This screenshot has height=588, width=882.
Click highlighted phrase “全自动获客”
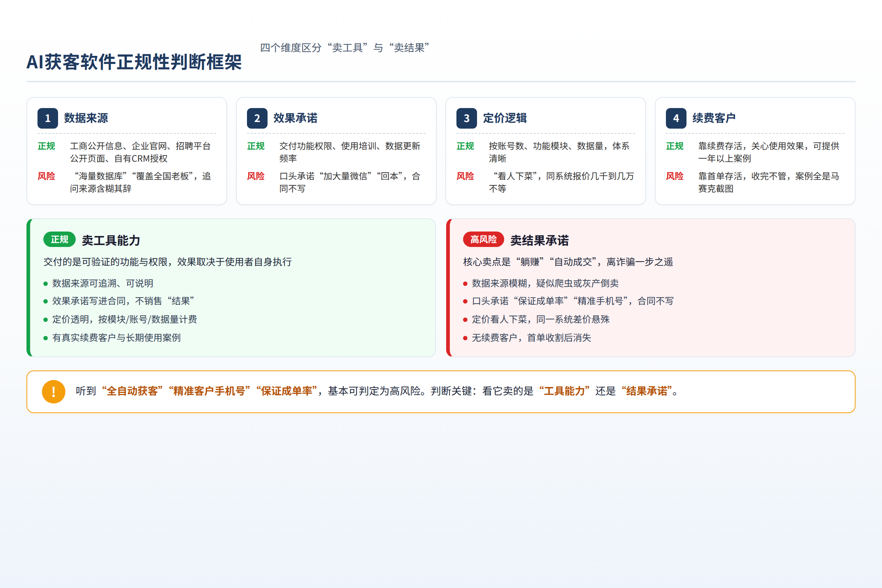(x=132, y=391)
